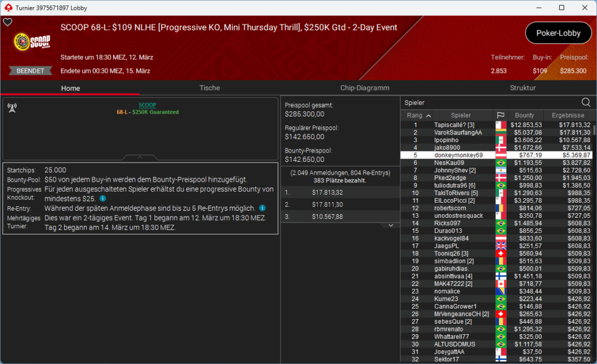The image size is (597, 364).
Task: Open the Struktur tab
Action: pos(522,88)
